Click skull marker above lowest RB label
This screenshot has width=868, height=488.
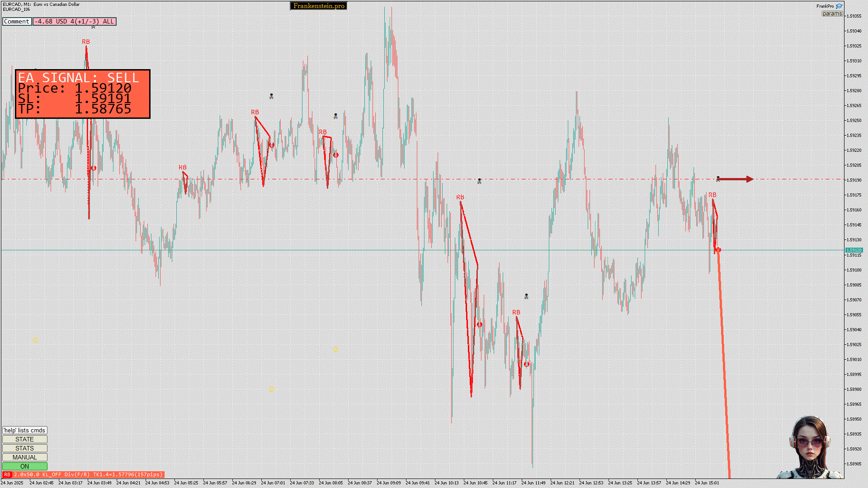pos(526,296)
